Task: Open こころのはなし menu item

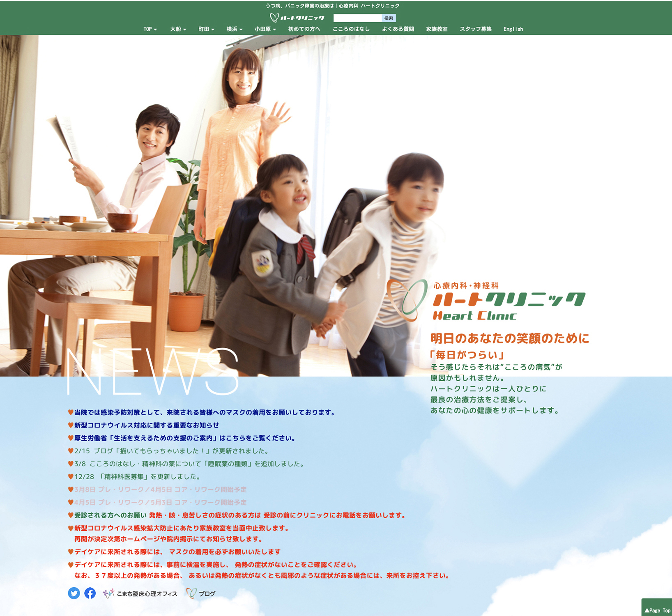Action: pos(351,29)
